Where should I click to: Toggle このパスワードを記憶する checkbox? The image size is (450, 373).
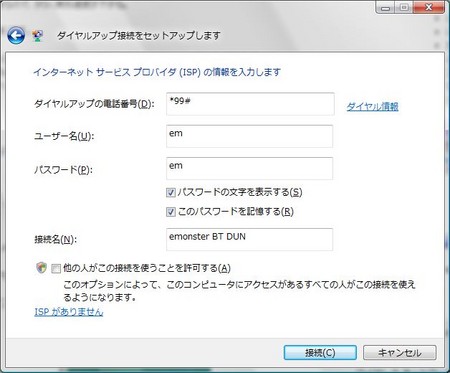pos(171,212)
